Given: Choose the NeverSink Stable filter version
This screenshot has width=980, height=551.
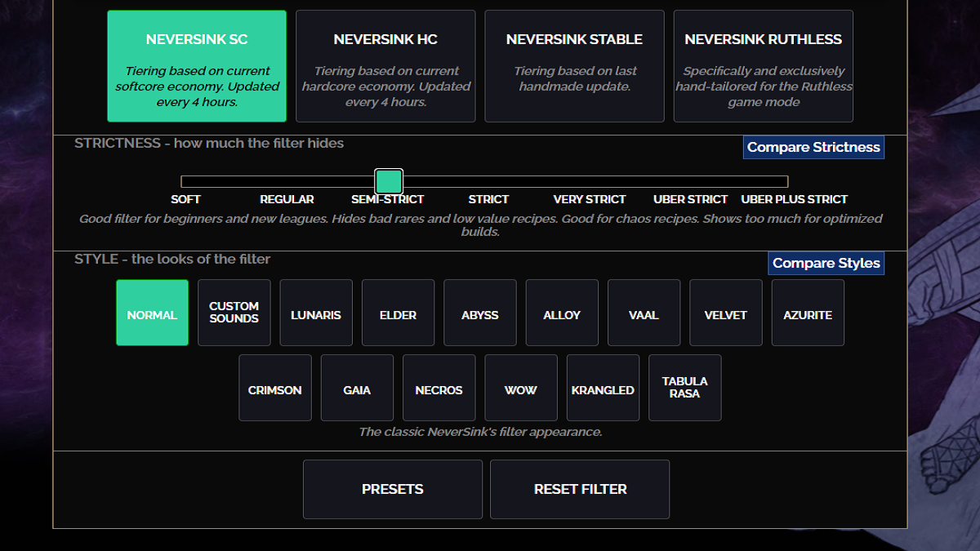Looking at the screenshot, I should 574,66.
